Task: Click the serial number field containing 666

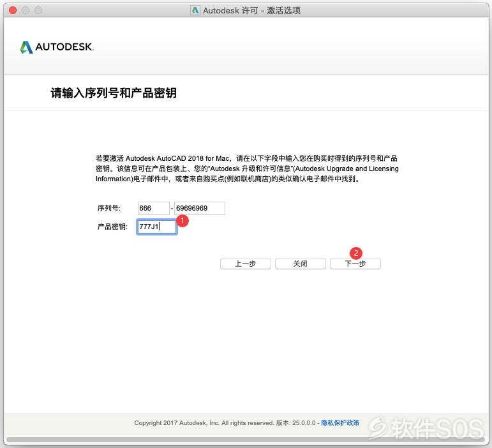Action: (x=153, y=208)
